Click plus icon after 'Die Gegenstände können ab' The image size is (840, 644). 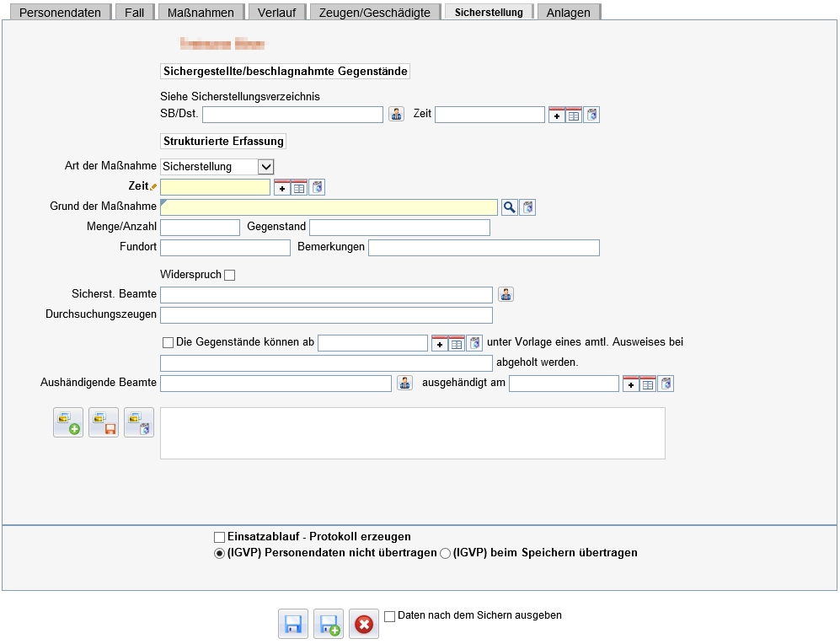point(439,343)
